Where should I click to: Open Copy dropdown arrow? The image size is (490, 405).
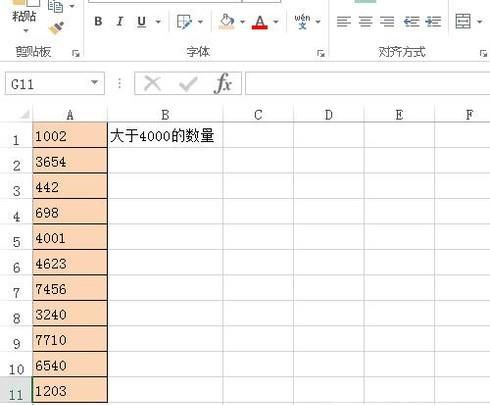pyautogui.click(x=72, y=6)
